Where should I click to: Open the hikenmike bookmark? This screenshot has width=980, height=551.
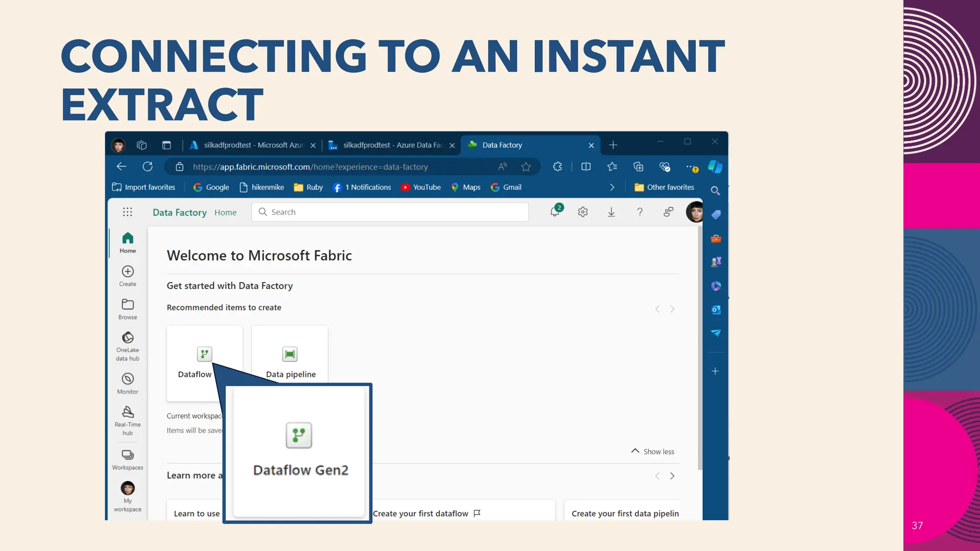tap(261, 187)
